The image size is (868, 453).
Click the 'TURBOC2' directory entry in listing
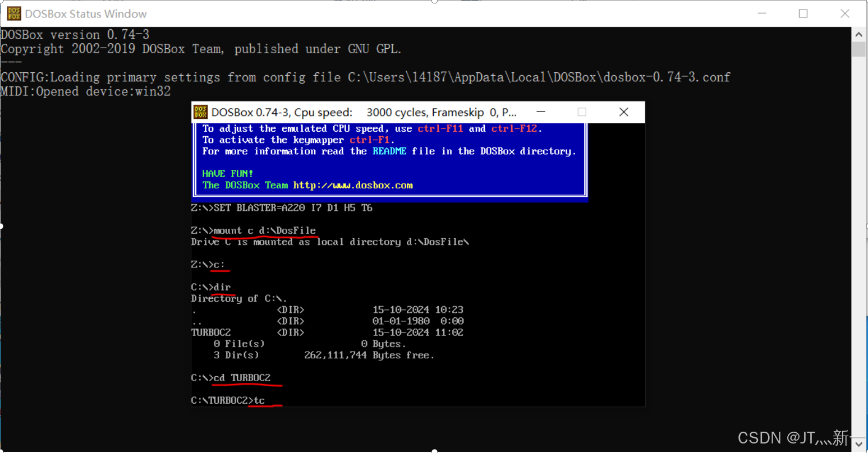click(211, 332)
